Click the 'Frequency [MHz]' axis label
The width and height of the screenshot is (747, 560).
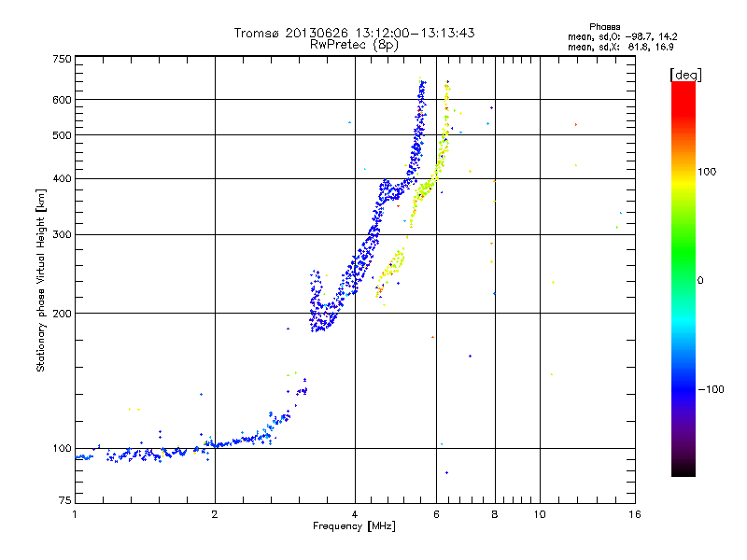point(354,526)
